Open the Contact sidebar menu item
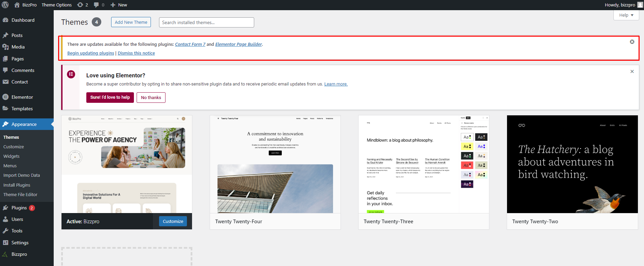 (27, 82)
